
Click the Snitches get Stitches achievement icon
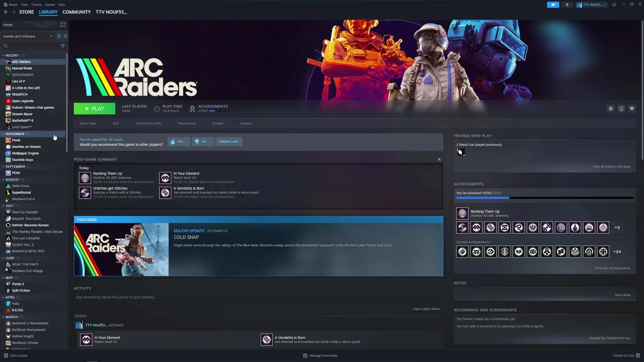pyautogui.click(x=85, y=192)
